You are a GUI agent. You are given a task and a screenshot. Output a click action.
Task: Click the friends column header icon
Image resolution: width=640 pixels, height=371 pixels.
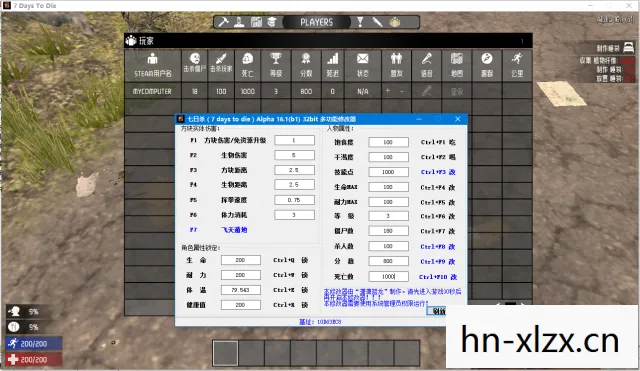(396, 59)
